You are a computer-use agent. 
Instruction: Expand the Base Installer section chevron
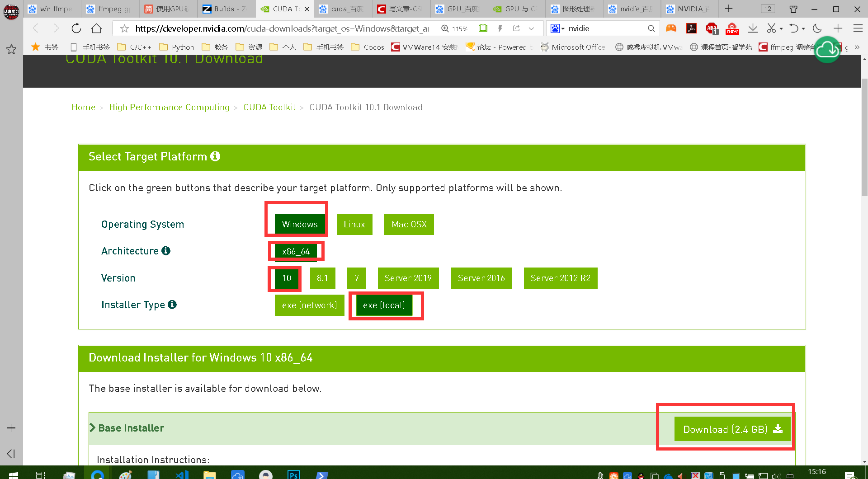click(93, 427)
